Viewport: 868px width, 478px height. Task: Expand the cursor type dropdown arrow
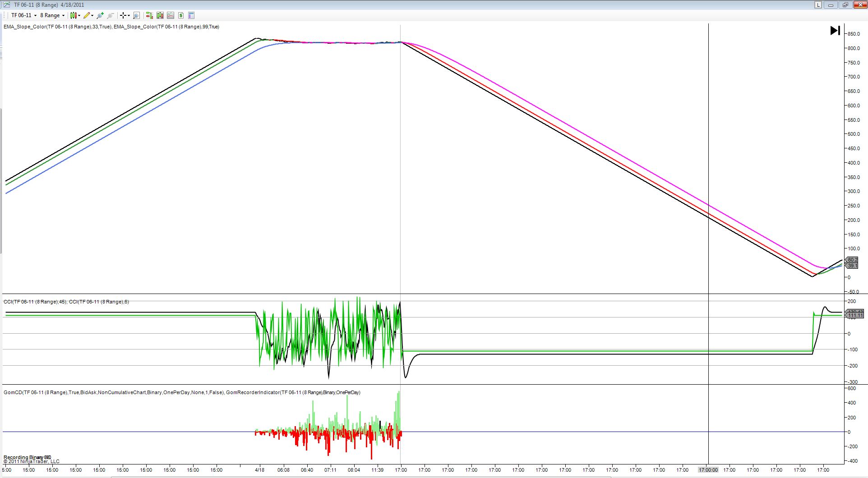pos(129,15)
